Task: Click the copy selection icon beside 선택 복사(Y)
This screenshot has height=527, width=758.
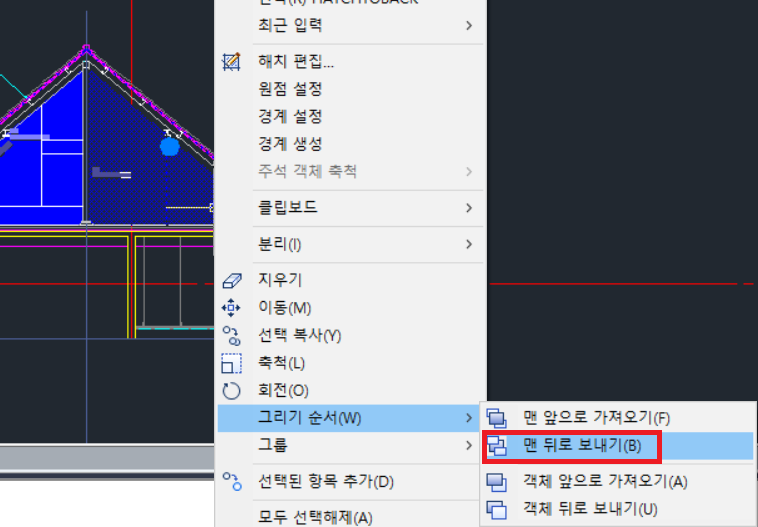Action: pyautogui.click(x=231, y=336)
